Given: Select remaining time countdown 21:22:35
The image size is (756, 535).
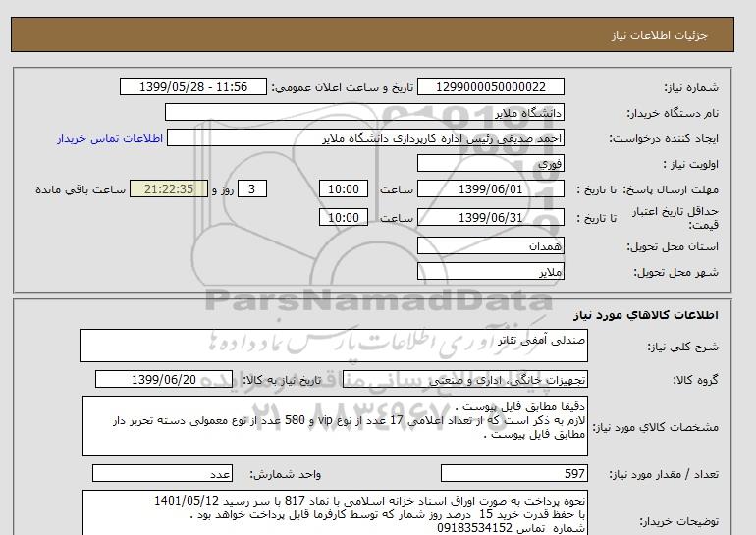Looking at the screenshot, I should tap(169, 188).
